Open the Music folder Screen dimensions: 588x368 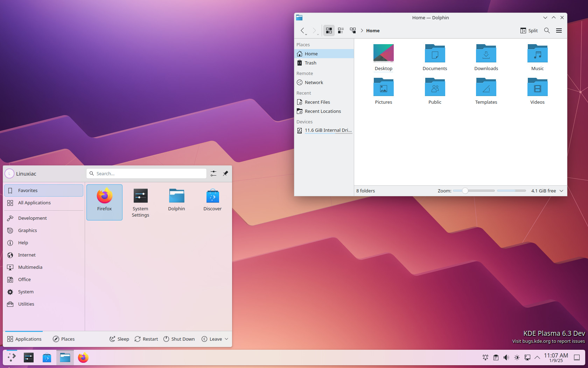537,57
